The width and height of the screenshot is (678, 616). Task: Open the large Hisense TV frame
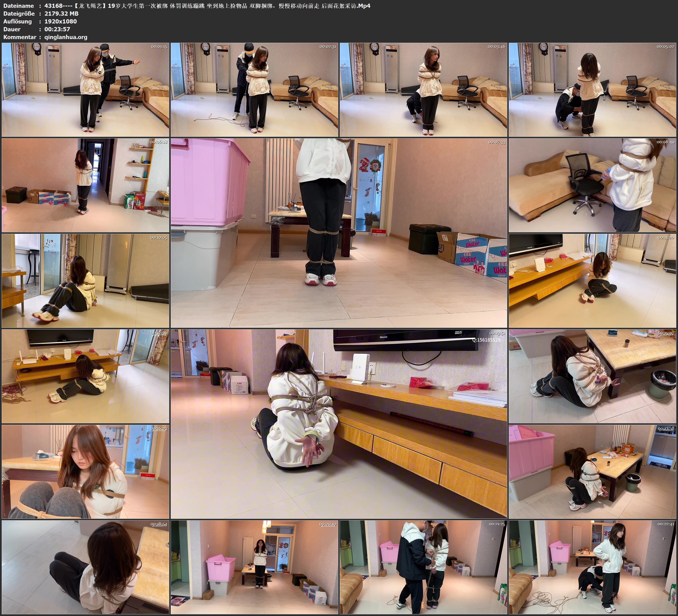[x=339, y=424]
